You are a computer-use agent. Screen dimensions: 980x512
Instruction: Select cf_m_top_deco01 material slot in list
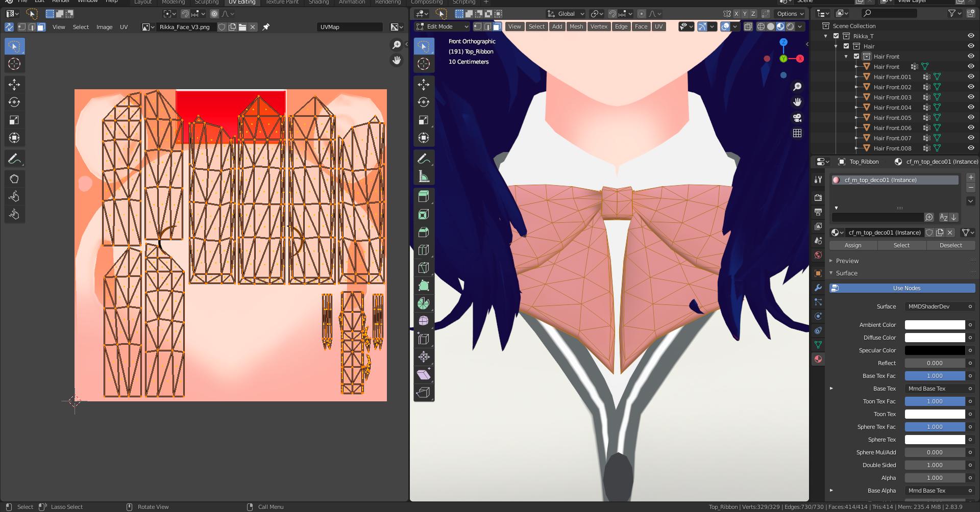(x=895, y=180)
